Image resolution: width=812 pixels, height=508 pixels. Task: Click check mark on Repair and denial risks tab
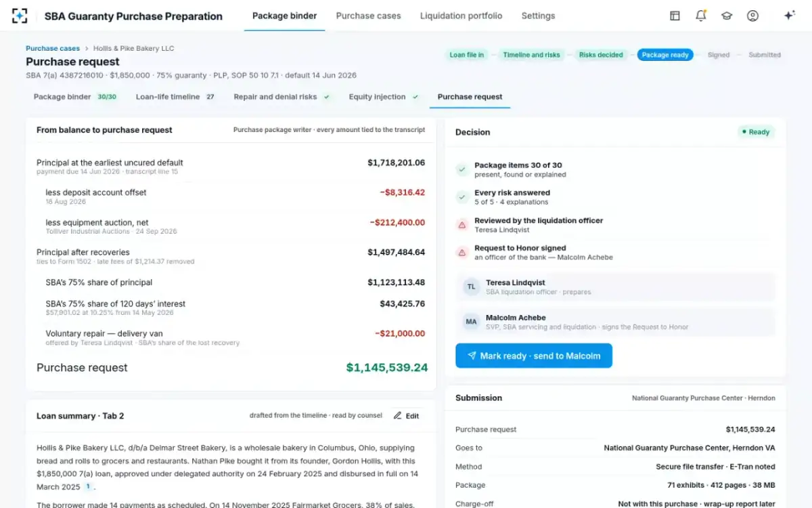coord(327,97)
